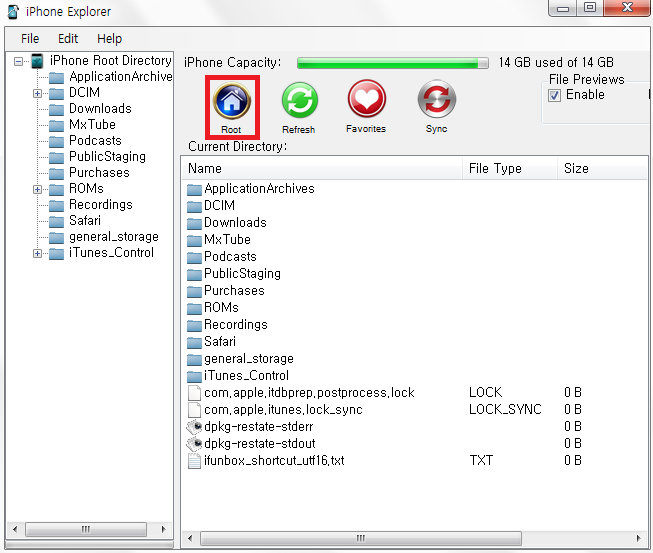Image resolution: width=653 pixels, height=553 pixels.
Task: Select MxTube folder icon in file list
Action: 194,240
